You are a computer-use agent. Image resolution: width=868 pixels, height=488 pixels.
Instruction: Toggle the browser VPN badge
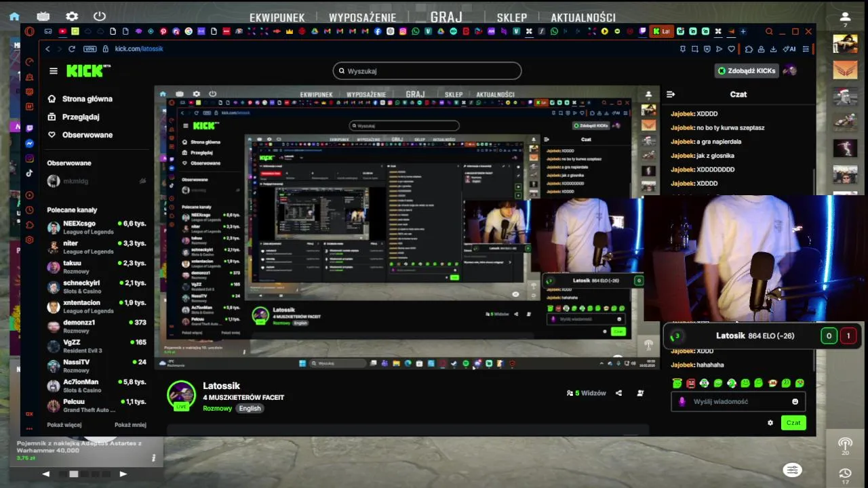click(90, 49)
